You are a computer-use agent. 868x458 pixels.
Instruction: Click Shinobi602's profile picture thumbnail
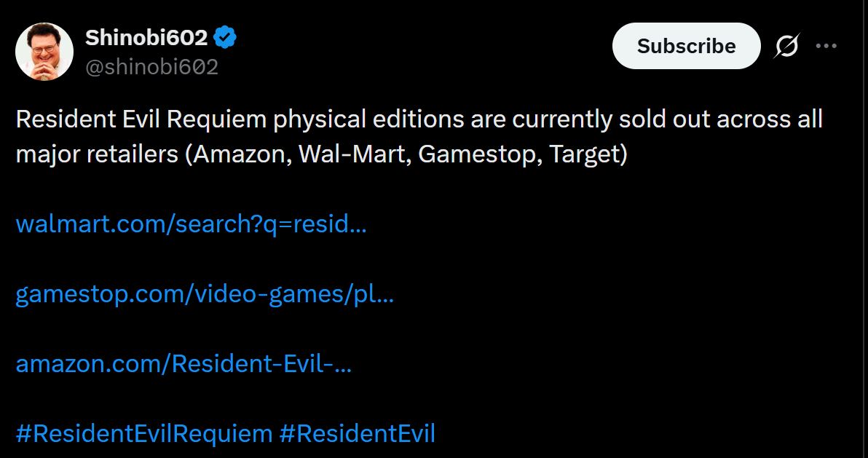(44, 52)
